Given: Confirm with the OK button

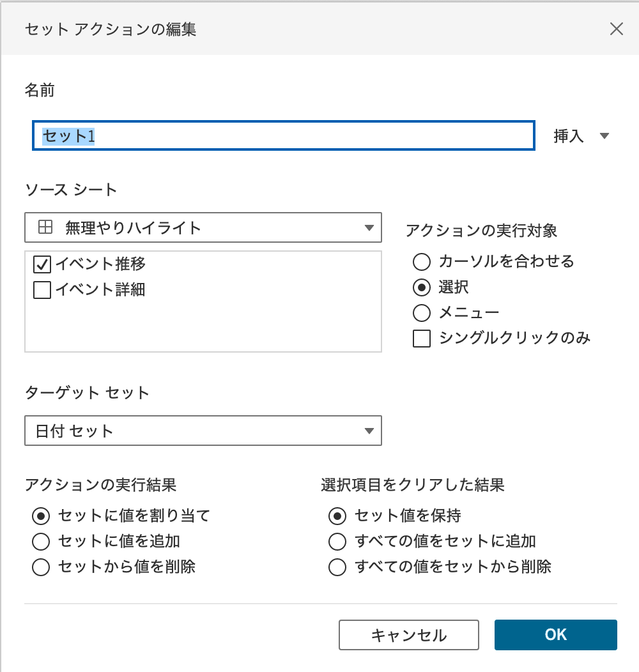Looking at the screenshot, I should pyautogui.click(x=555, y=634).
